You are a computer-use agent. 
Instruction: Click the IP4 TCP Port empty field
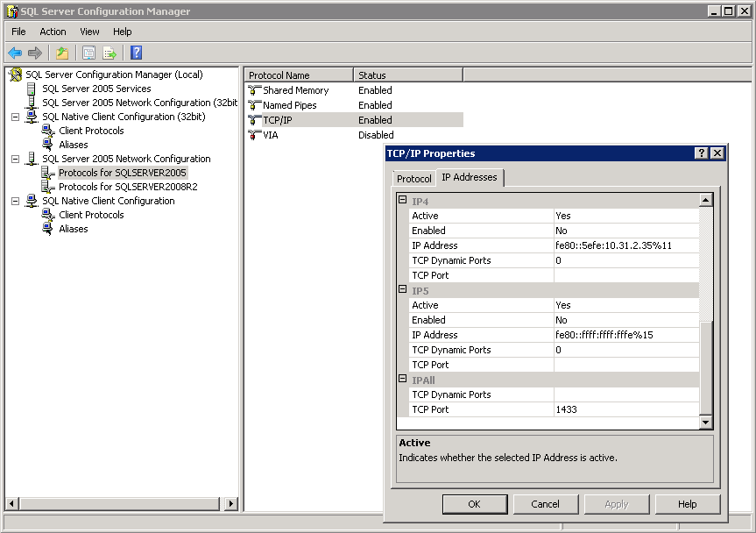pos(626,275)
